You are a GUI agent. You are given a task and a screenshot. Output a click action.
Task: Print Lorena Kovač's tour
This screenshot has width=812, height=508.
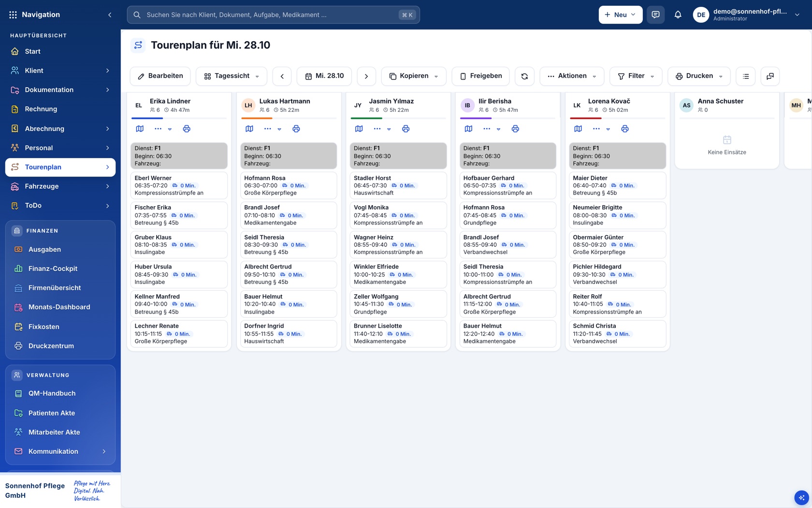tap(625, 129)
